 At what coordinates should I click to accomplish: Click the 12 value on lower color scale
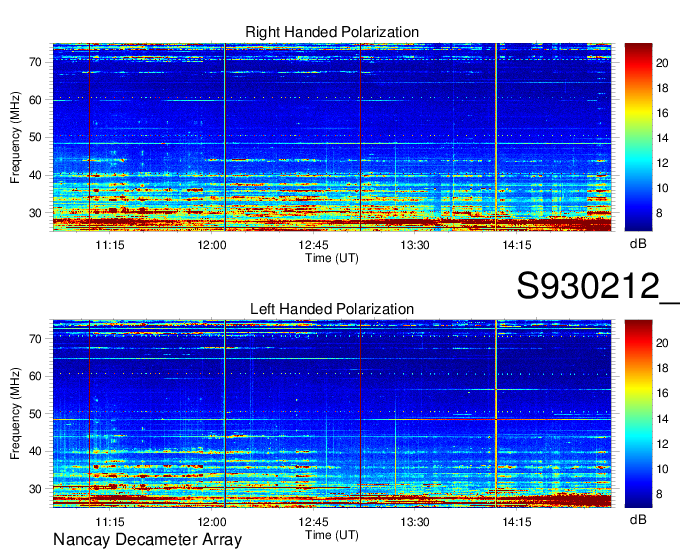point(662,444)
